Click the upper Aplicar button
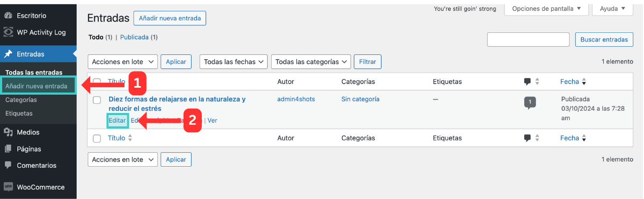Image resolution: width=644 pixels, height=199 pixels. coord(176,62)
